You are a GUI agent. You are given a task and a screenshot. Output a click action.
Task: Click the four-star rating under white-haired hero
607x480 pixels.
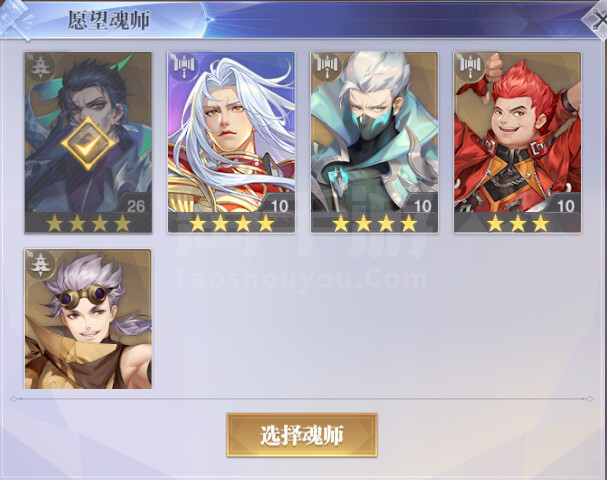pyautogui.click(x=231, y=223)
